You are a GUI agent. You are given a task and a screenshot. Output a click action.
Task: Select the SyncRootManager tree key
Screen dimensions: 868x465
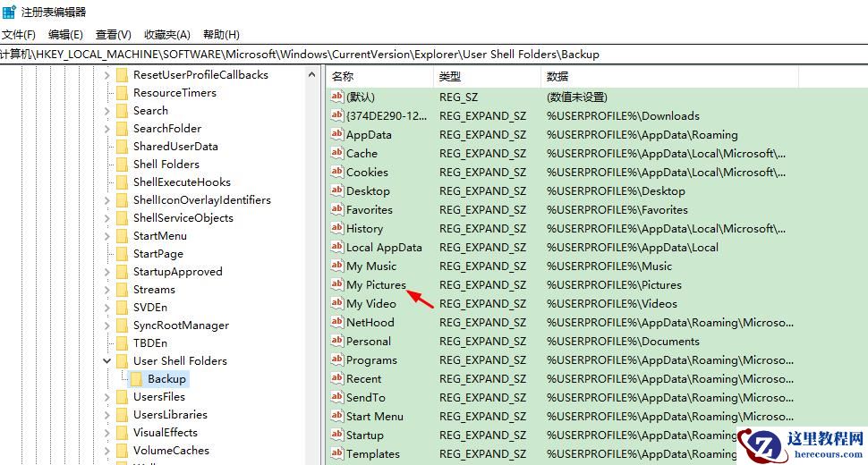coord(181,325)
